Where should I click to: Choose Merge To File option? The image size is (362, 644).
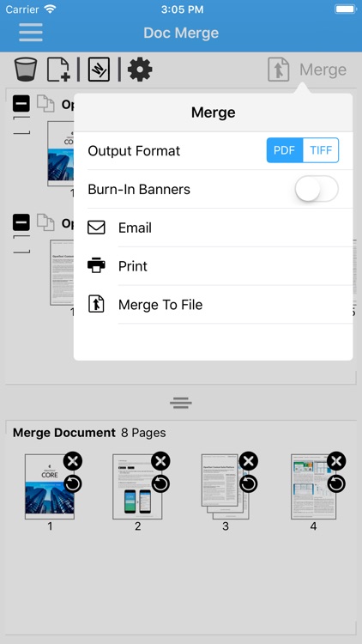(x=214, y=305)
